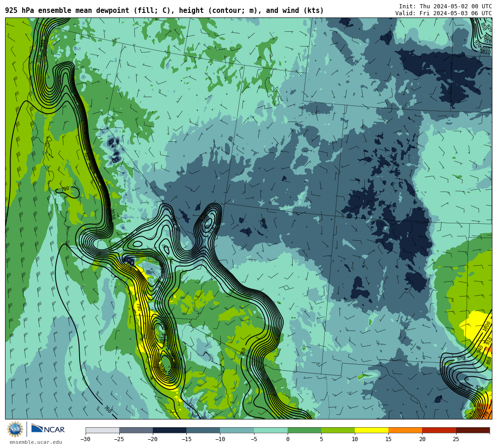Click the Valid time text line
Screen dimensions: 497x448
click(444, 13)
